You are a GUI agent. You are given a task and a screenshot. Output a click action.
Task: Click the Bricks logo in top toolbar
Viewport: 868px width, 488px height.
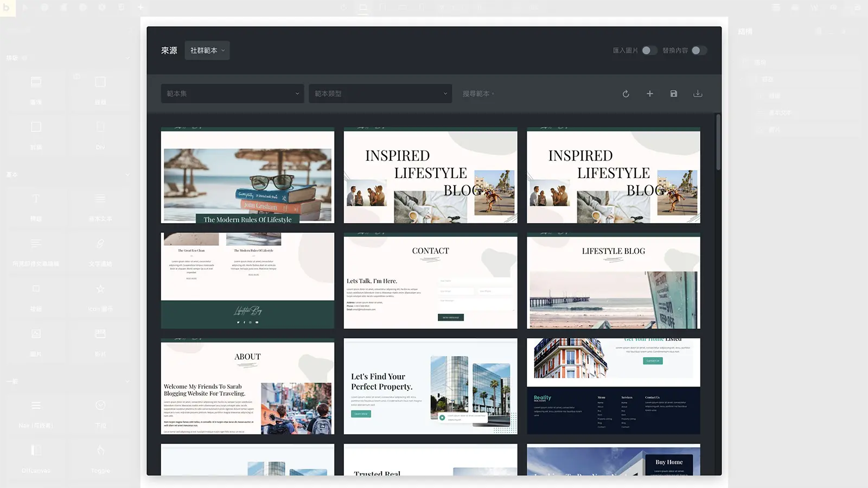(8, 8)
